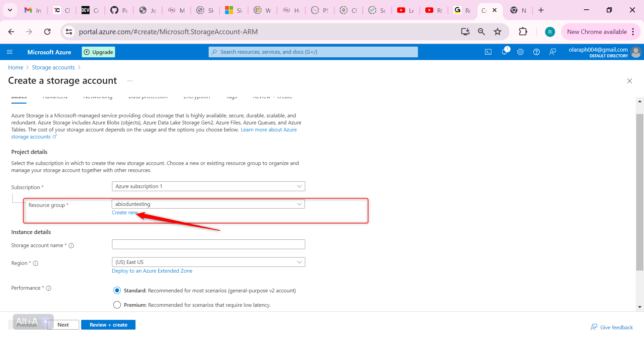
Task: Click the Give feedback link
Action: pyautogui.click(x=612, y=327)
